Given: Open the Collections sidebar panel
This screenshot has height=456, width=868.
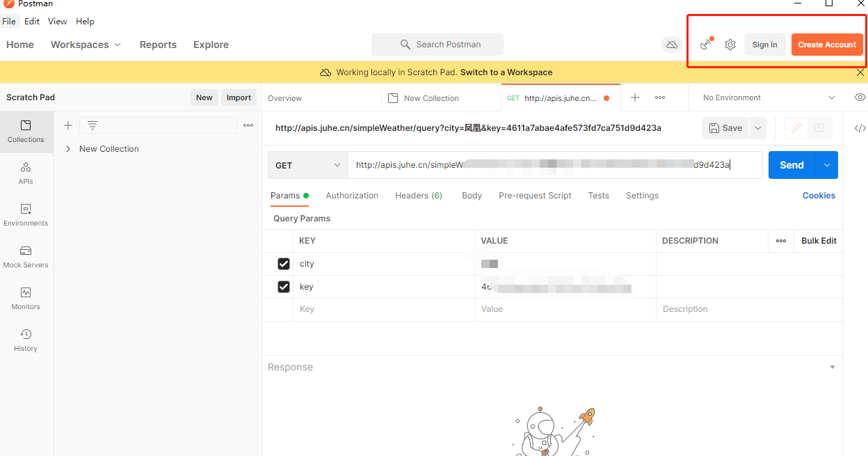Looking at the screenshot, I should [26, 132].
